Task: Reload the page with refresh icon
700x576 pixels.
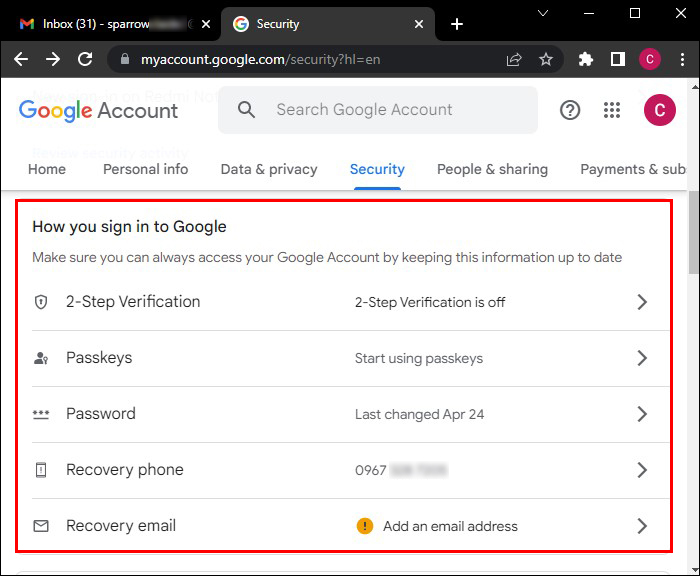Action: [86, 60]
